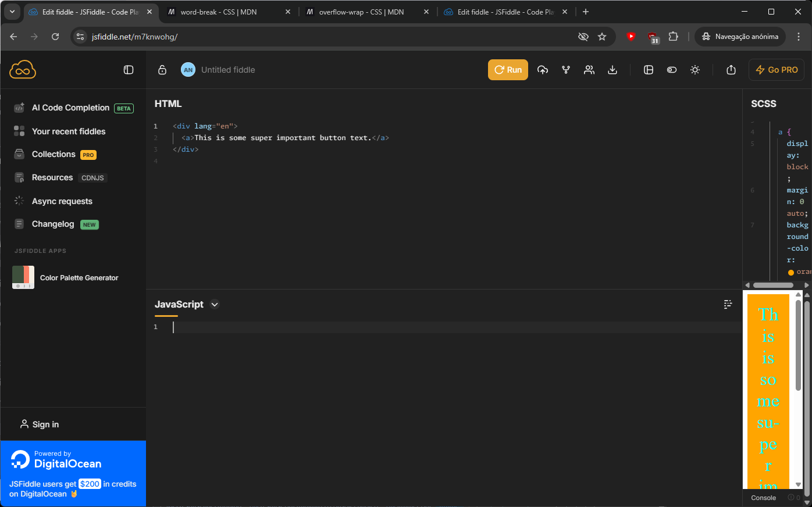Click extension icon with 31 badge
812x507 pixels.
(x=653, y=38)
